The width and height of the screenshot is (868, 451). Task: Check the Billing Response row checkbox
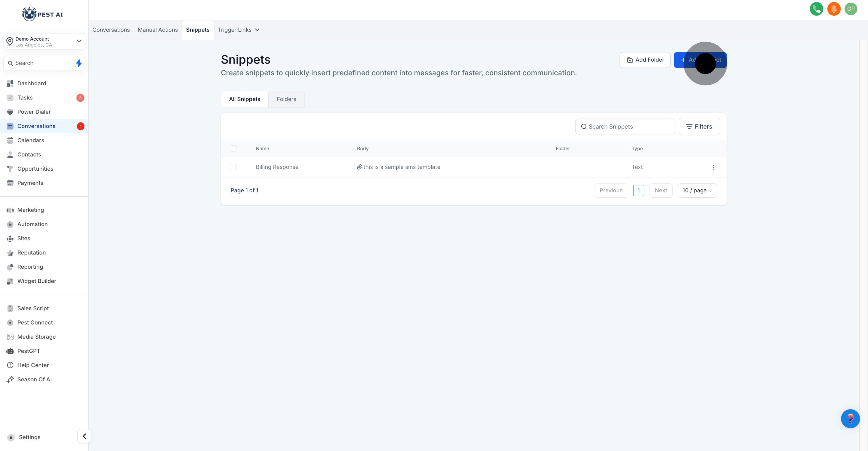234,167
